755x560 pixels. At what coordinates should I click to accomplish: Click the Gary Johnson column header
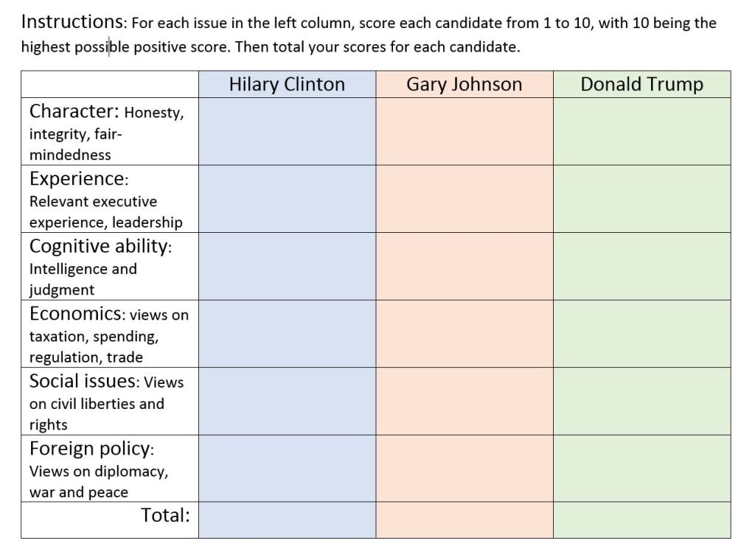[465, 84]
